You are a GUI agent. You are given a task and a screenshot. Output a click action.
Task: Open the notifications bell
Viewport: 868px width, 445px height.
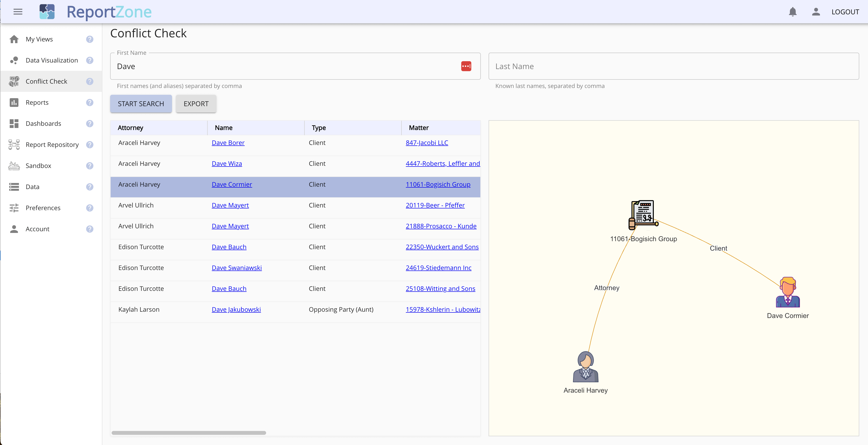(x=793, y=12)
